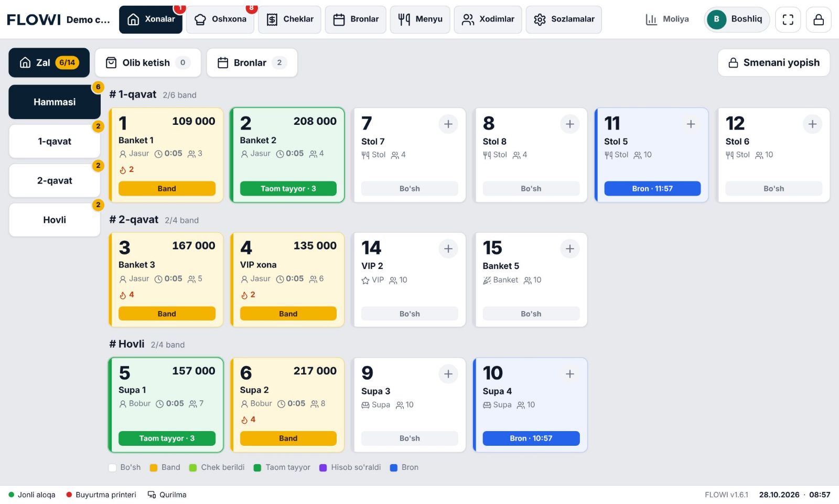The image size is (839, 504).
Task: Open Boshliq user profile
Action: (737, 19)
